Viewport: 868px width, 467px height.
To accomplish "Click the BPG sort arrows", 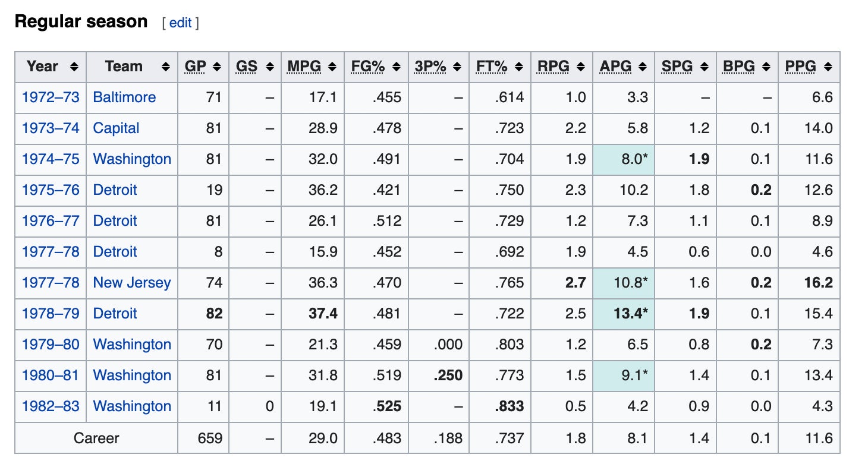I will pyautogui.click(x=766, y=67).
